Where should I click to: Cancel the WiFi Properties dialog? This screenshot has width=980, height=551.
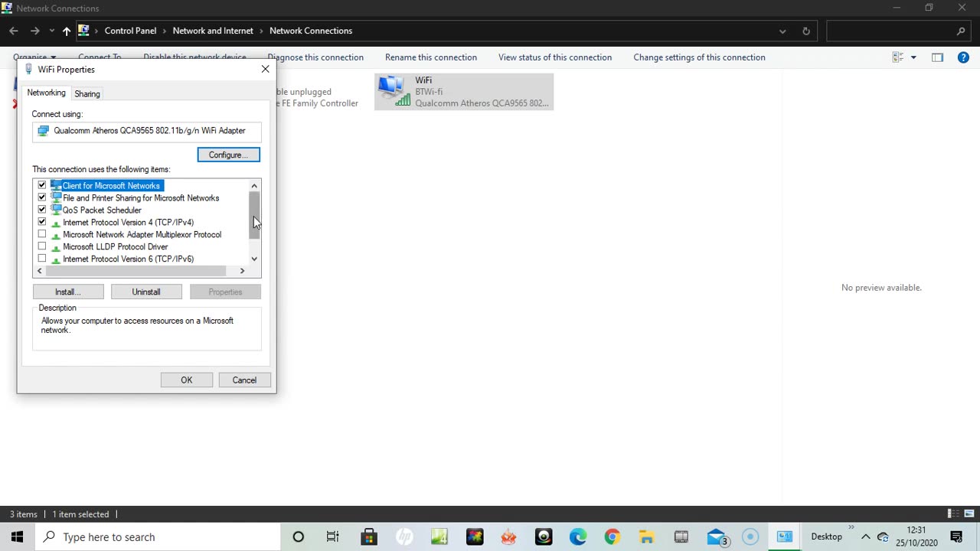(244, 380)
